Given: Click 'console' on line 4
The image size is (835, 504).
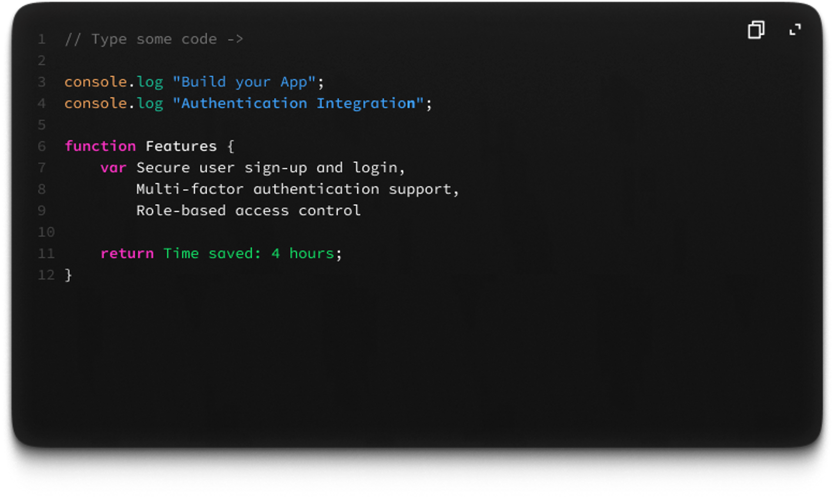Looking at the screenshot, I should 96,103.
